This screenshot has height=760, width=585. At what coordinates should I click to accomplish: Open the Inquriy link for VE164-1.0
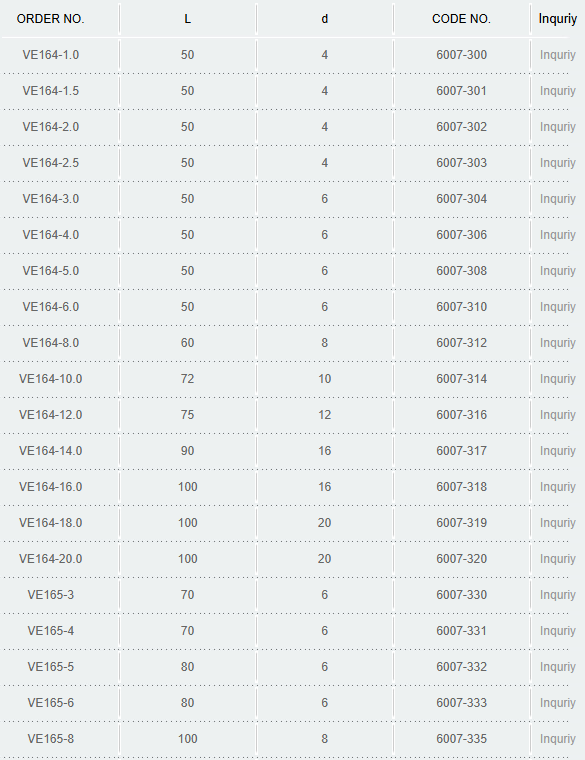557,55
